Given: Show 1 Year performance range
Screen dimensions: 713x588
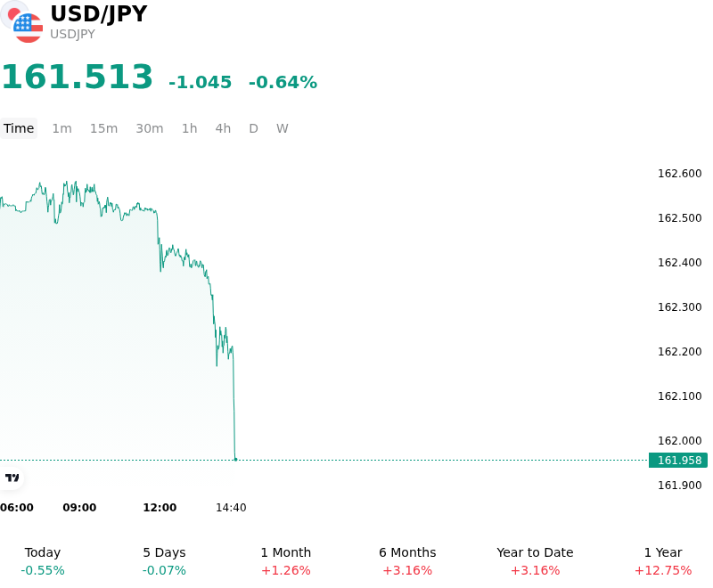Looking at the screenshot, I should [663, 561].
